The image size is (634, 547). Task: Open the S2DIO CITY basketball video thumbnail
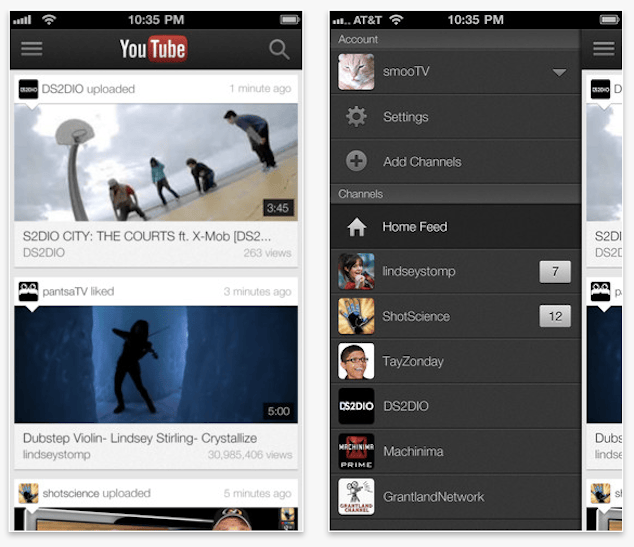pyautogui.click(x=156, y=162)
